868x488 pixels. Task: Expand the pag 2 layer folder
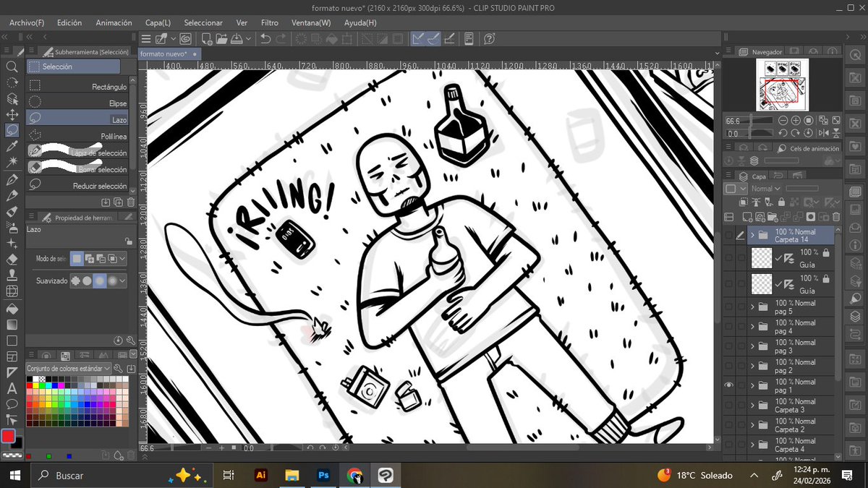753,366
